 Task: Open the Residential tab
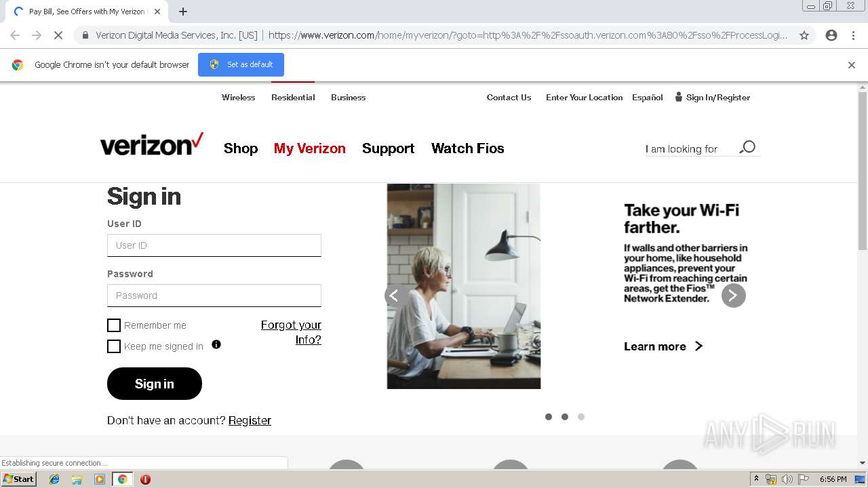click(293, 98)
